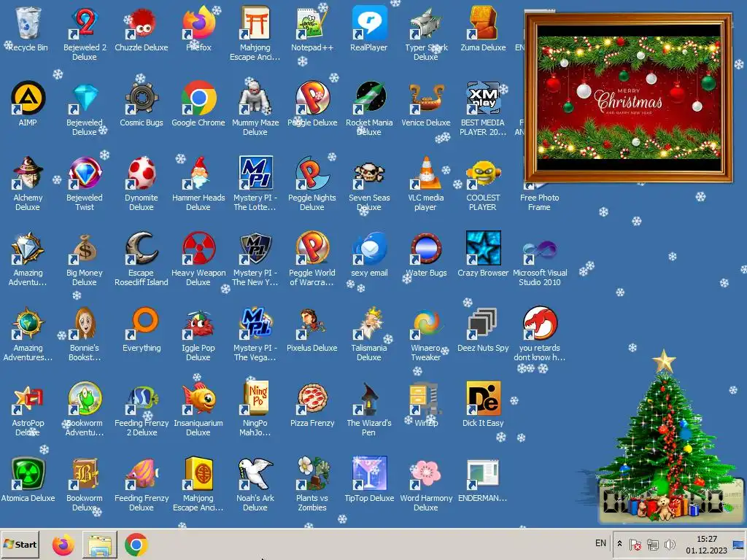Open the volume speaker tray icon
The width and height of the screenshot is (747, 560).
[x=670, y=544]
